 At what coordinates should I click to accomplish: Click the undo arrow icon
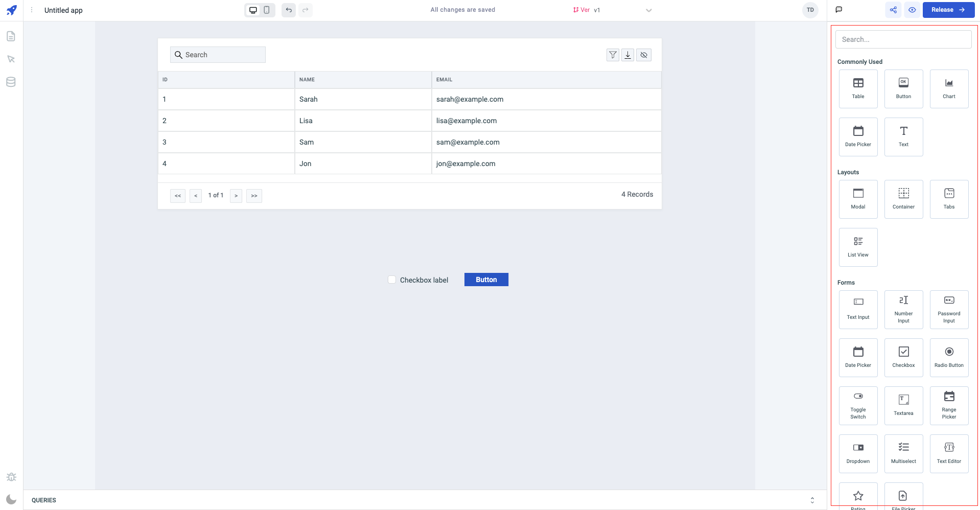(x=289, y=10)
